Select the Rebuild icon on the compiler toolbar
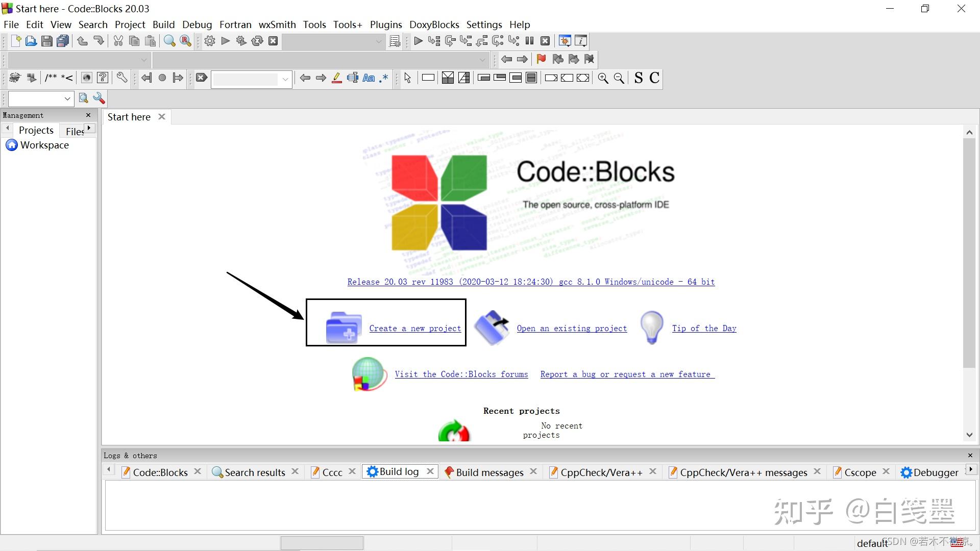The image size is (980, 551). (x=257, y=41)
